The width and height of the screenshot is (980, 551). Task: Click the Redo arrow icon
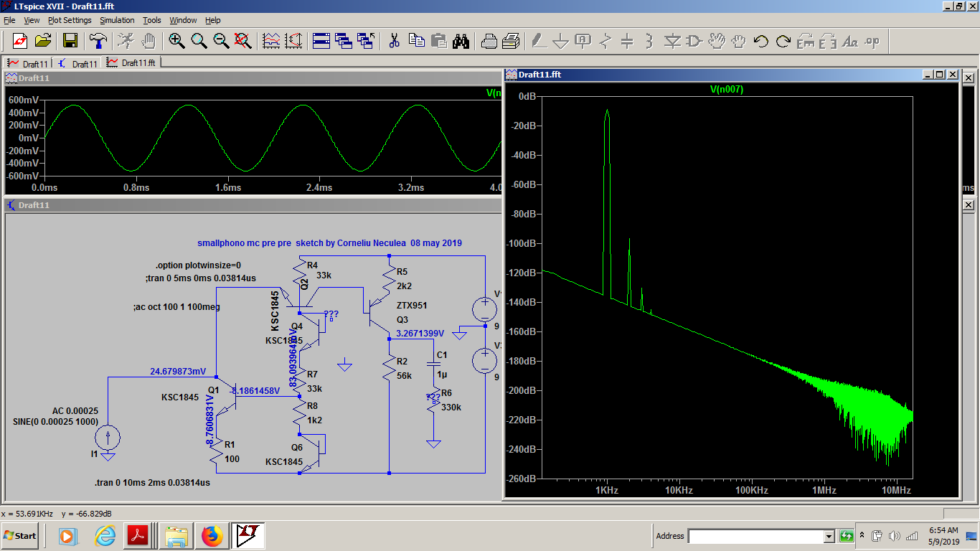783,41
